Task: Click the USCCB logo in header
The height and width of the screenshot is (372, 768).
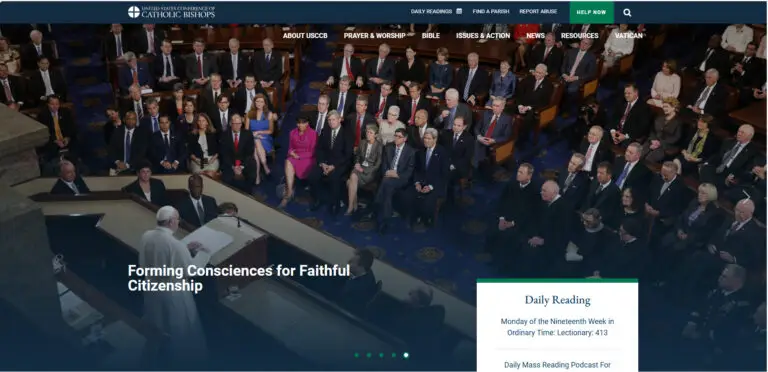Action: (171, 12)
